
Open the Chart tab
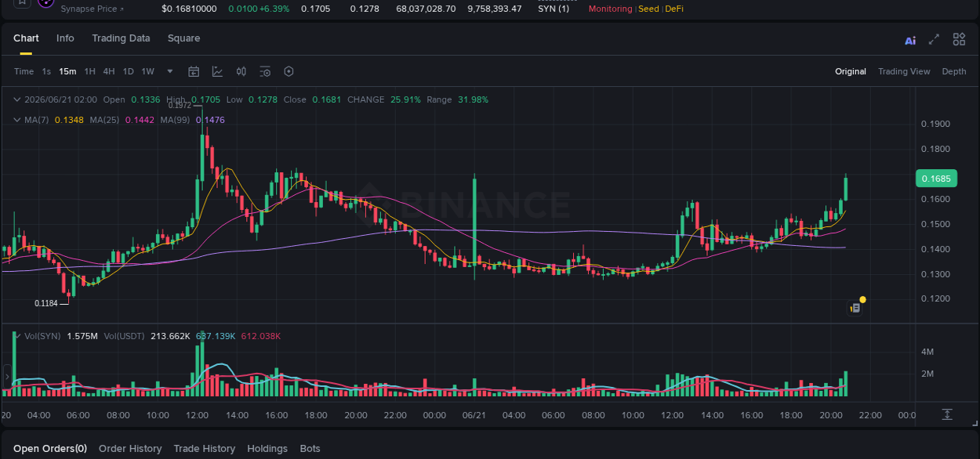pyautogui.click(x=26, y=38)
